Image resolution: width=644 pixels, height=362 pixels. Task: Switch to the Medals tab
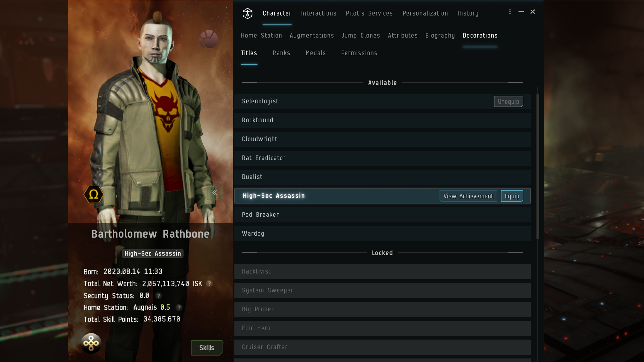click(x=316, y=53)
